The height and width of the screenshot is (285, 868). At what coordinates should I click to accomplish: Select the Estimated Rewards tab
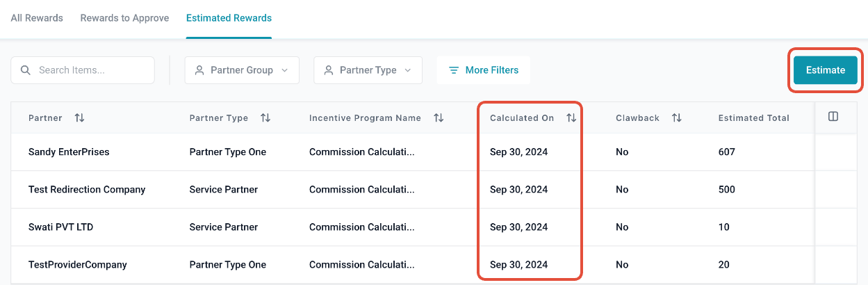point(229,18)
